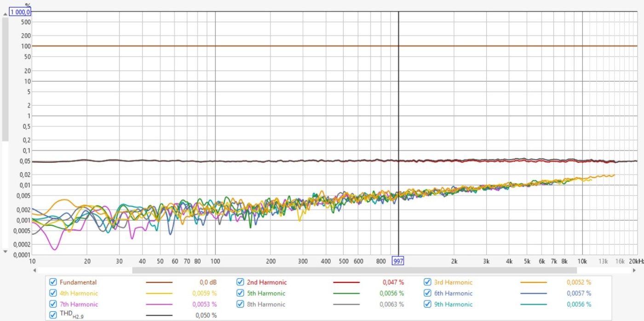Uncheck the 2nd Harmonic trace
The height and width of the screenshot is (321, 644).
[x=240, y=282]
